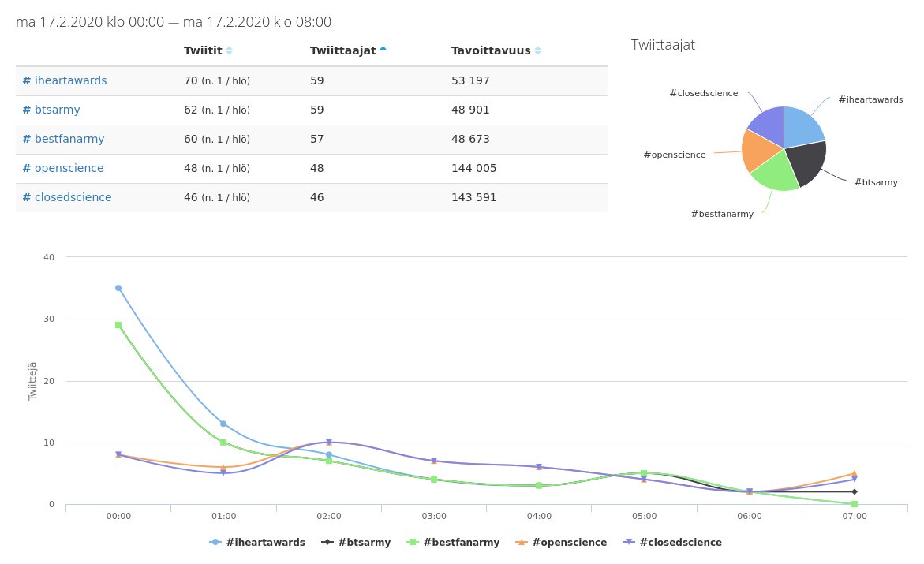Click #iheartawards data point at 00:00
The width and height of the screenshot is (924, 564).
[118, 288]
